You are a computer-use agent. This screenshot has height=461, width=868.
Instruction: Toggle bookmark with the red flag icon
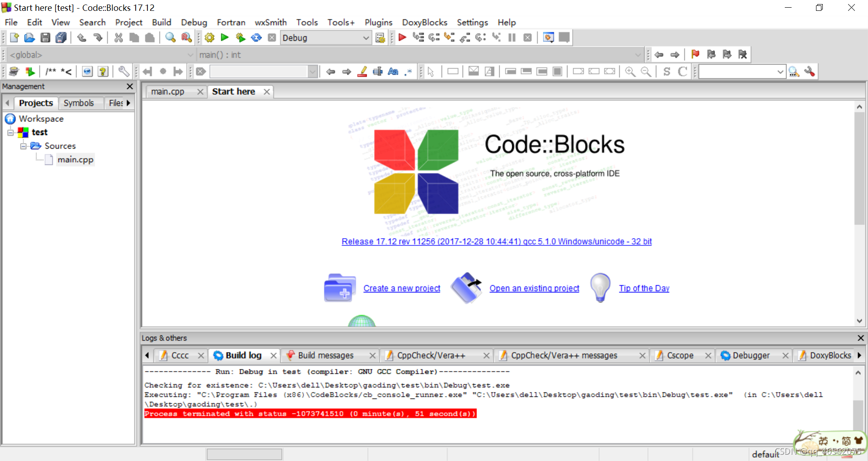tap(695, 55)
